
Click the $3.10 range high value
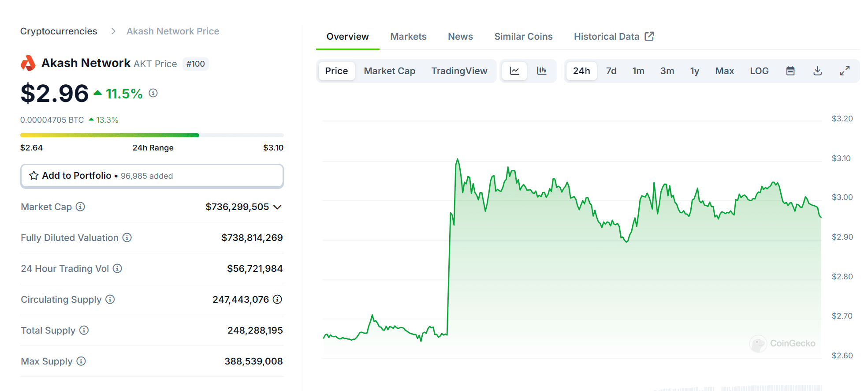click(273, 148)
